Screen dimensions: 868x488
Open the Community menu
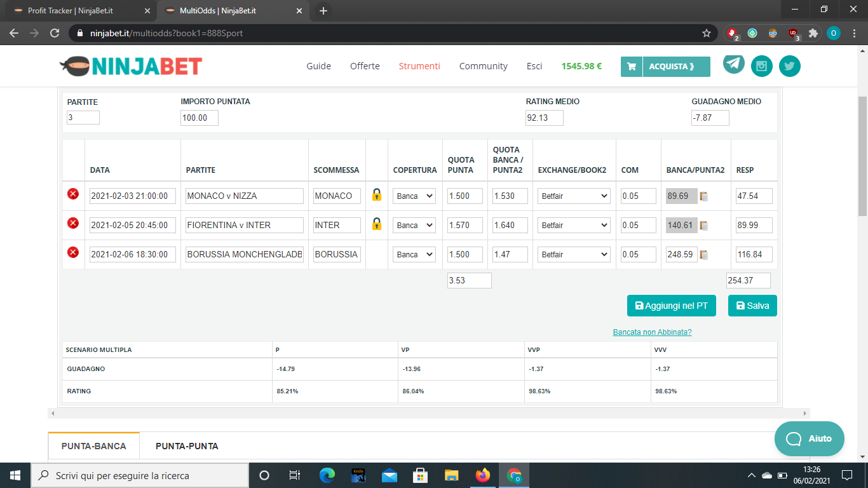pos(484,66)
